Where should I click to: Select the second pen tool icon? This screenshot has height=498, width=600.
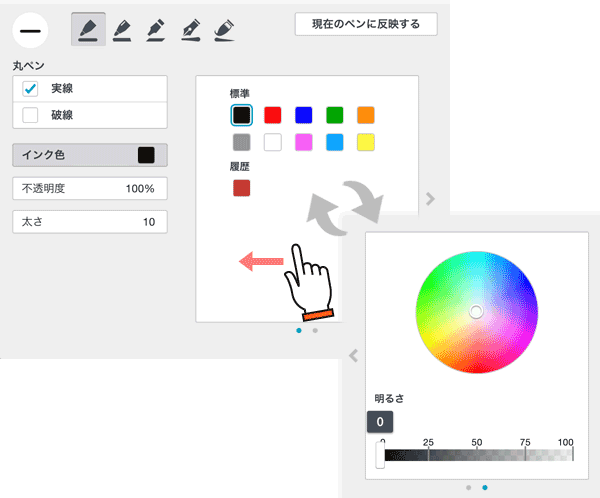pyautogui.click(x=122, y=30)
